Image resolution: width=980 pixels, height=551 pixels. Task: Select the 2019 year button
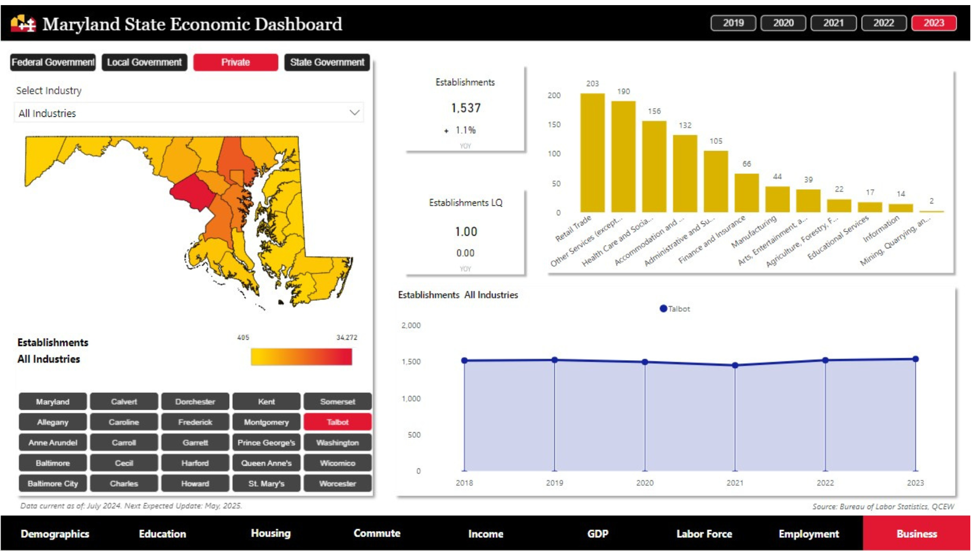click(x=733, y=23)
